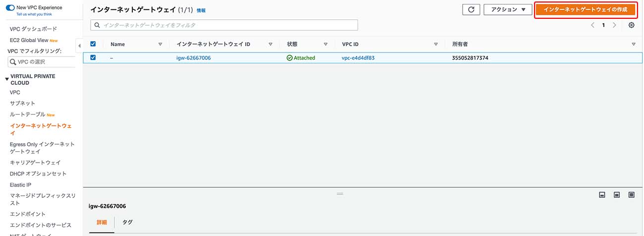The image size is (644, 236).
Task: Click the refresh icon button
Action: 471,9
